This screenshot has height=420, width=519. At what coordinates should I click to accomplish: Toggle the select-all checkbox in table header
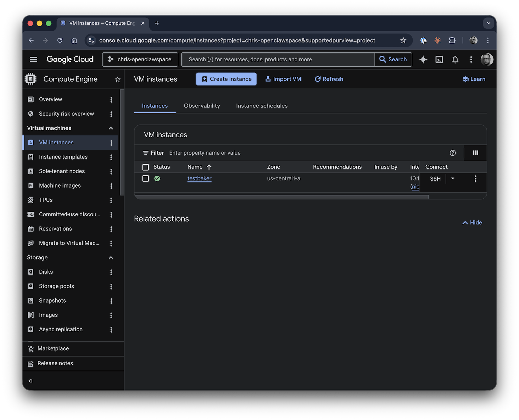(145, 167)
